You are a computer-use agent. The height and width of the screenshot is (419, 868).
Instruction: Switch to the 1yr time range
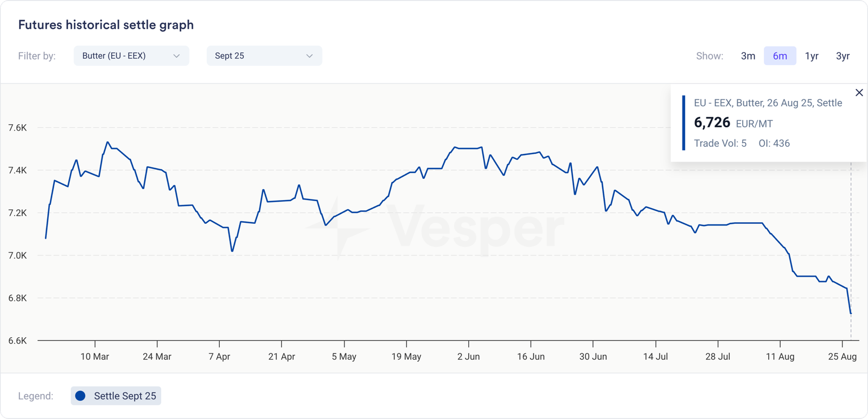(x=812, y=56)
